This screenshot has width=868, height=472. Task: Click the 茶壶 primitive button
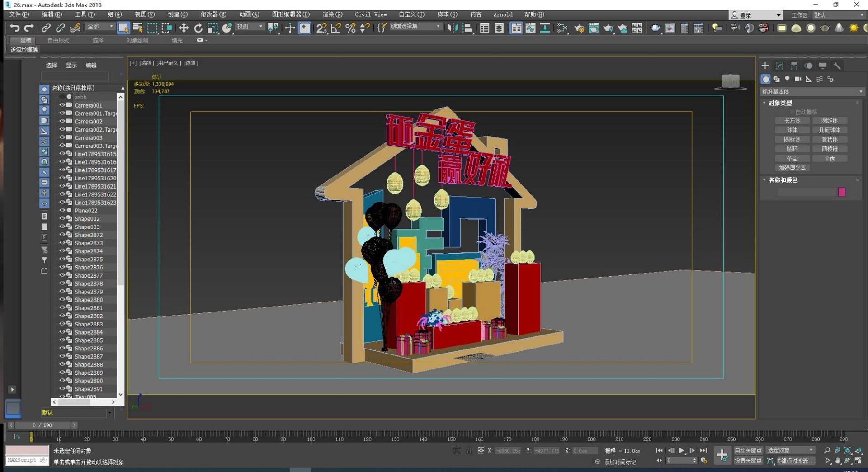[x=792, y=158]
